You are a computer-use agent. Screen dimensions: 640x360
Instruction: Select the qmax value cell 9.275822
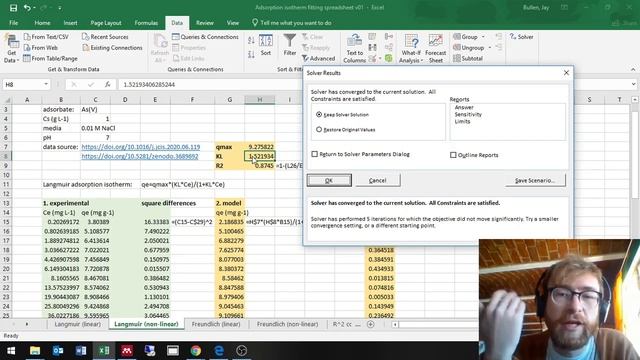coord(260,147)
